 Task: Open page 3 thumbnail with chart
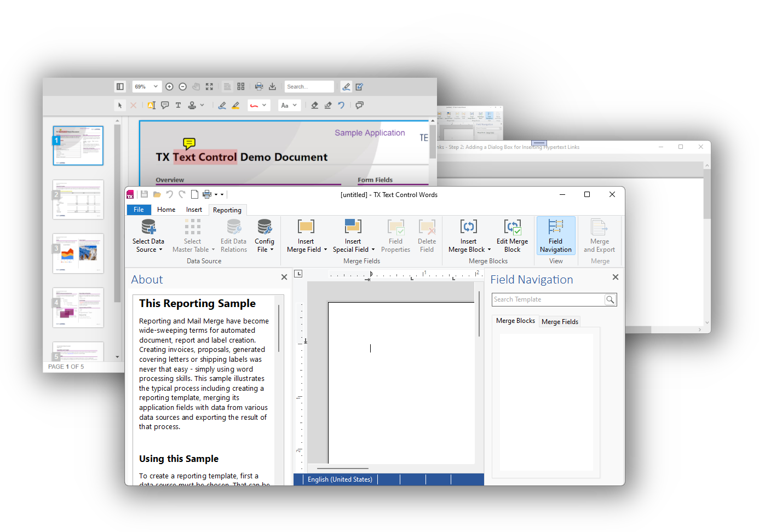[78, 253]
